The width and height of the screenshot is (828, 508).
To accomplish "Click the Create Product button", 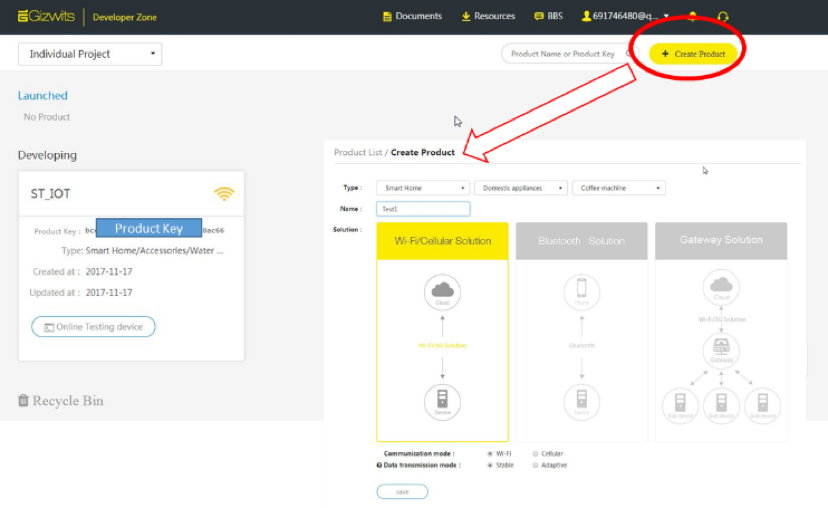I will point(693,54).
